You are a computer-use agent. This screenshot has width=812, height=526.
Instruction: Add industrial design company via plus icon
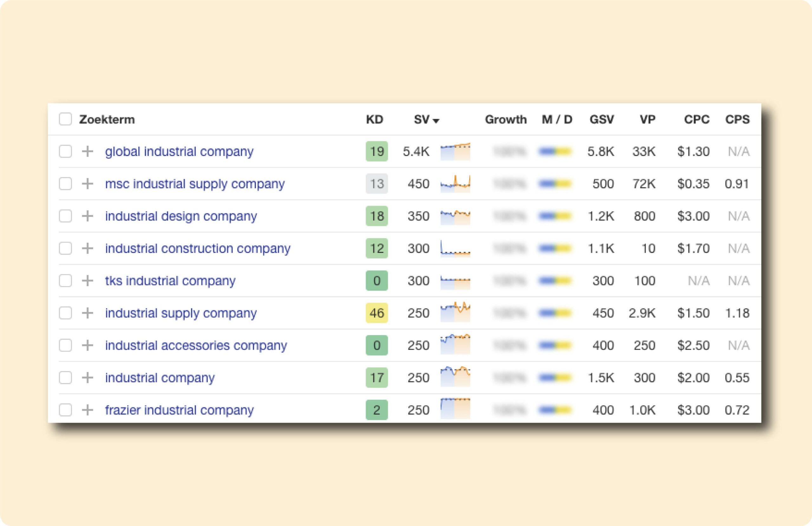88,216
